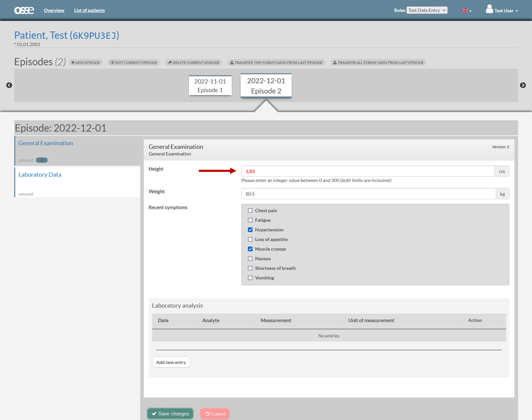The image size is (532, 420).
Task: Click the birthdate * 01.01.2001
Action: coord(27,44)
